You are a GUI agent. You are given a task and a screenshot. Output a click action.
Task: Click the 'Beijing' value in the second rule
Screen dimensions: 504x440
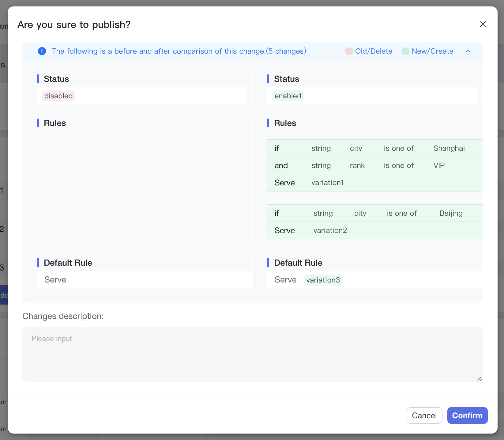point(451,213)
